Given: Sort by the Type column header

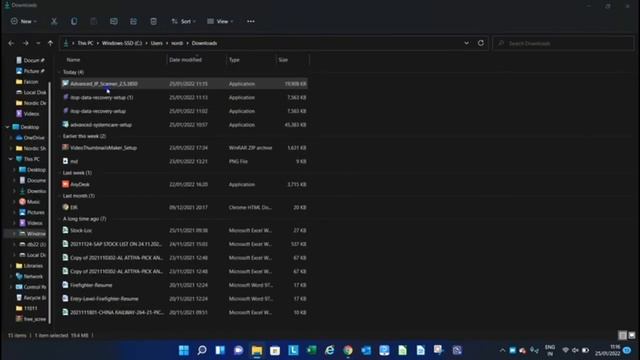Looking at the screenshot, I should tap(234, 60).
